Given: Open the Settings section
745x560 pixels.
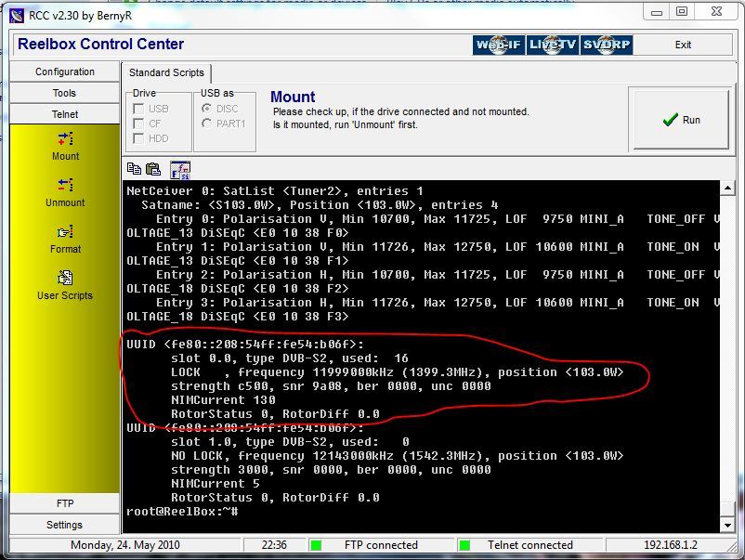Looking at the screenshot, I should click(65, 525).
